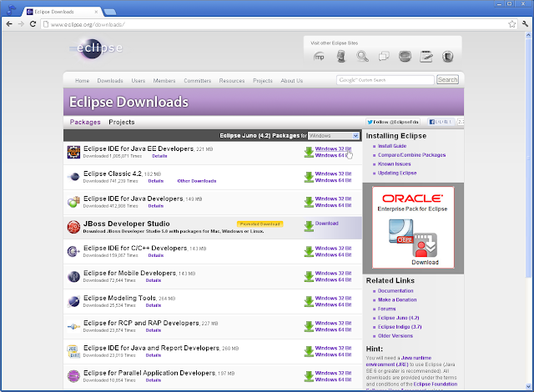Open the Users menu item
This screenshot has height=392, width=534.
[139, 81]
